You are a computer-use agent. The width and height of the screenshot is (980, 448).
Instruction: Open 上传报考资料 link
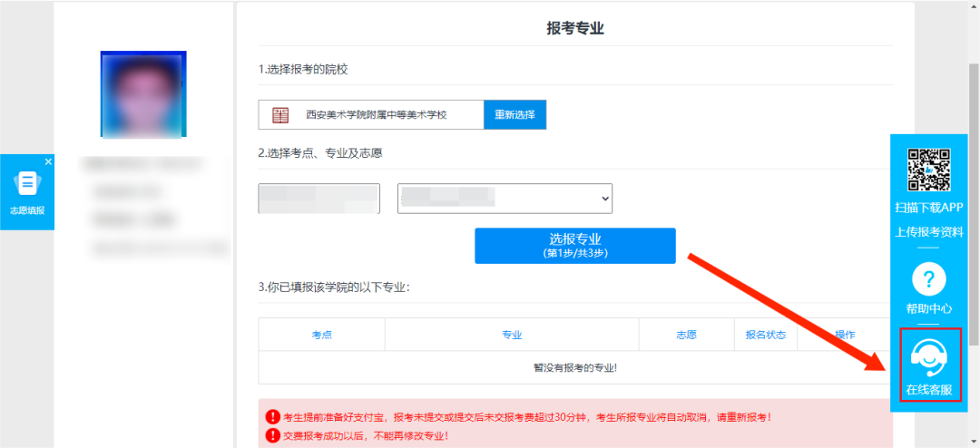(929, 232)
